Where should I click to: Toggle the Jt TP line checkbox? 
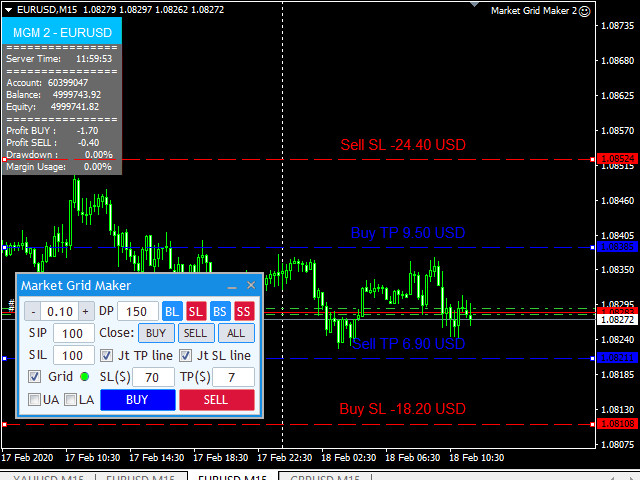107,356
